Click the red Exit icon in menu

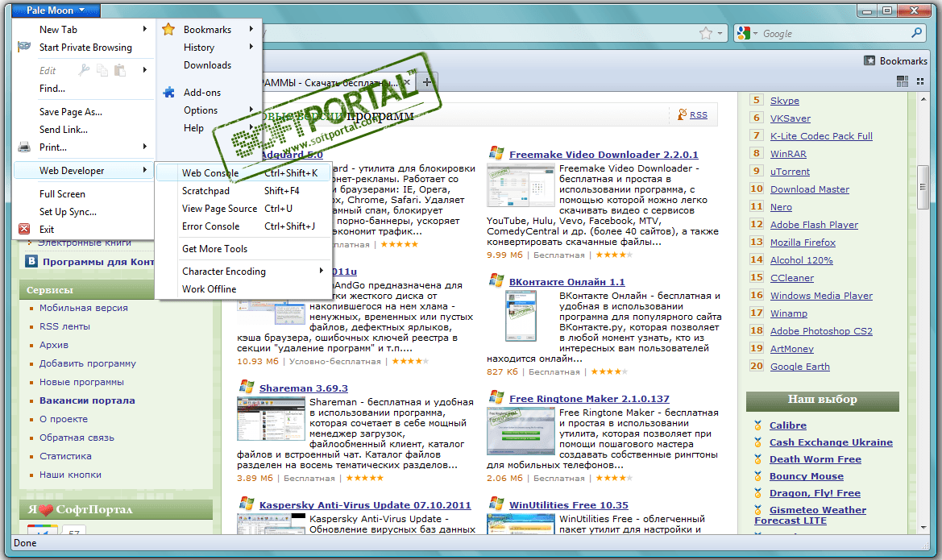24,229
